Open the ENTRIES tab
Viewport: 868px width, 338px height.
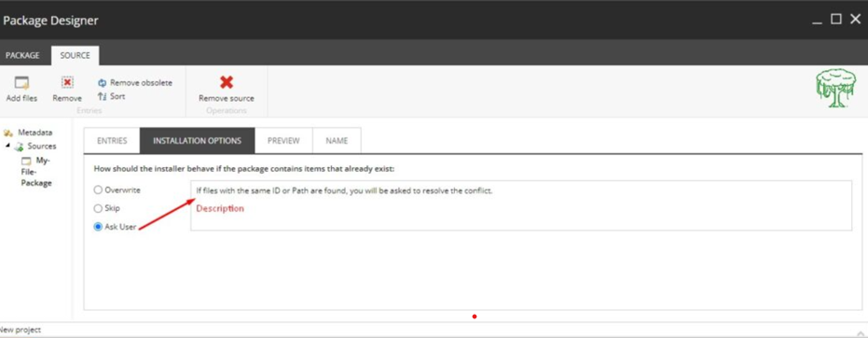[x=112, y=141]
